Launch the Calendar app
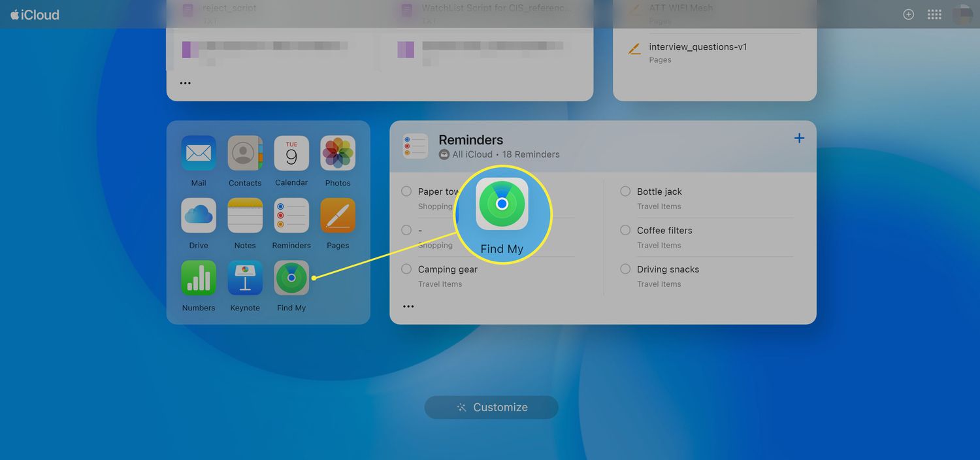 tap(291, 154)
